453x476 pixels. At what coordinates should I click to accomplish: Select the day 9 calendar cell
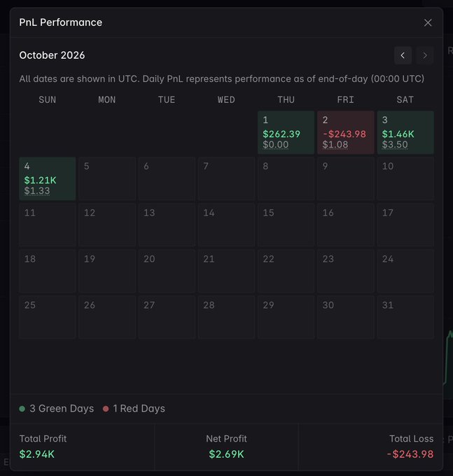coord(345,178)
